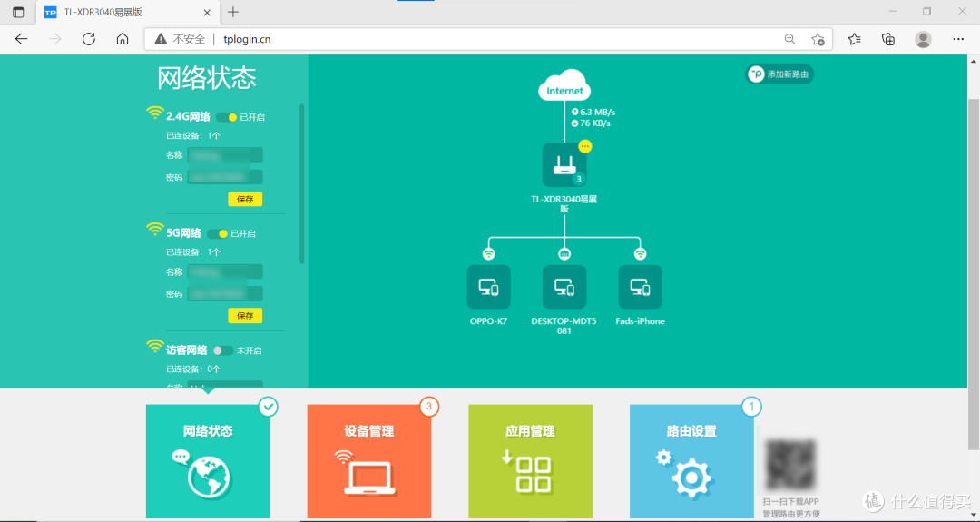The height and width of the screenshot is (522, 980).
Task: Open the favorites list
Action: (855, 39)
